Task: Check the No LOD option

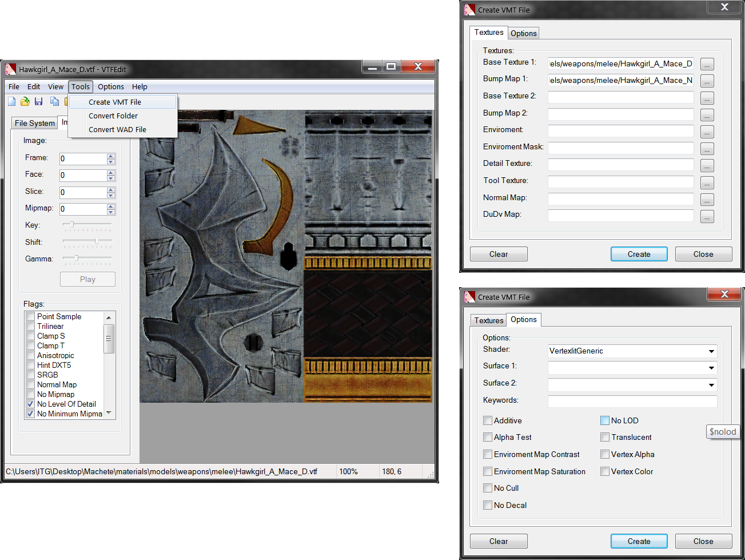Action: click(x=605, y=420)
